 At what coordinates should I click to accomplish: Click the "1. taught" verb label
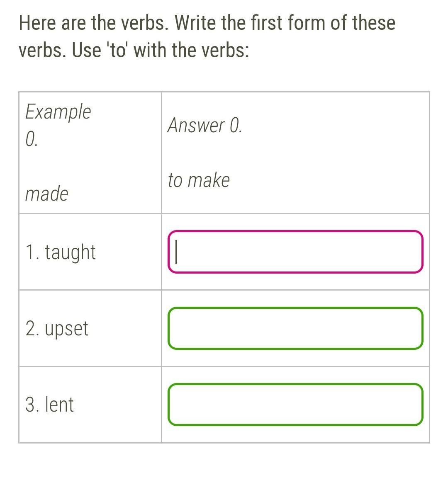tap(61, 252)
